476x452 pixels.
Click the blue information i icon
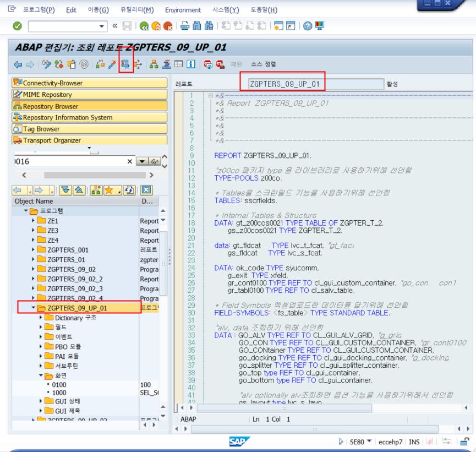point(191,64)
